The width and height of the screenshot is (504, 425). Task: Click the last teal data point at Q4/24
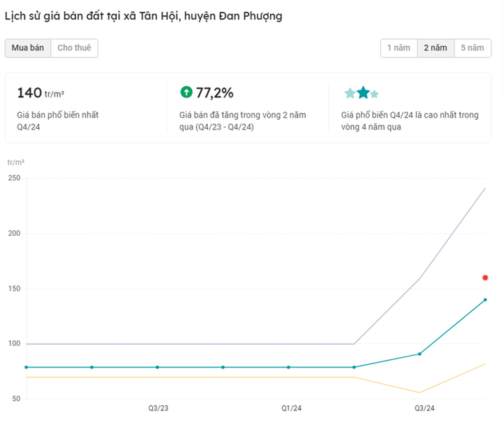click(485, 300)
